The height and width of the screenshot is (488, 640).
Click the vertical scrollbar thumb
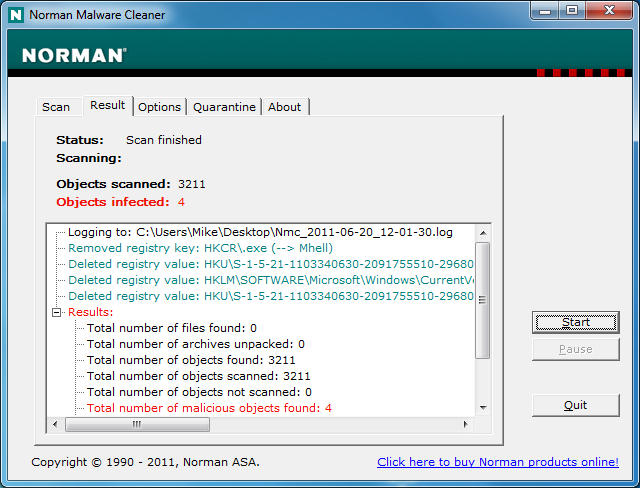tap(483, 300)
